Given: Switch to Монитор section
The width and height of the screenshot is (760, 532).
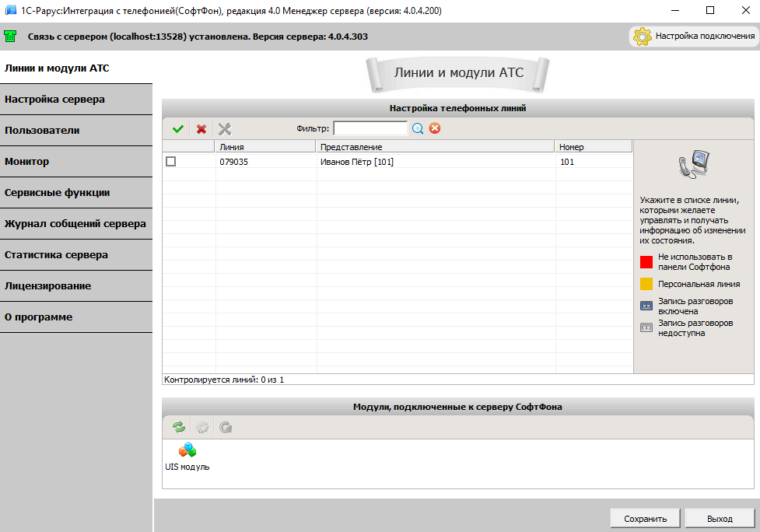Looking at the screenshot, I should [76, 161].
